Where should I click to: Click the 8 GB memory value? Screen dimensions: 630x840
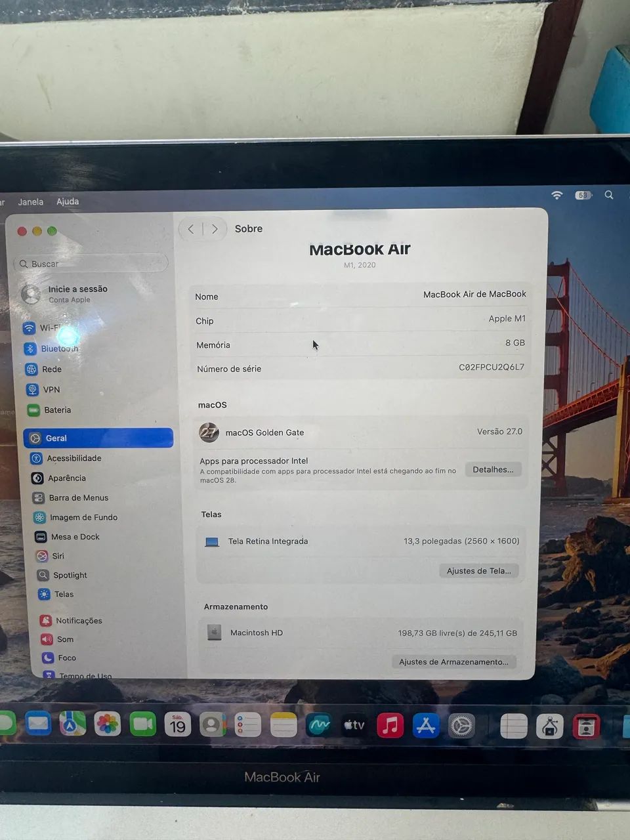[515, 343]
